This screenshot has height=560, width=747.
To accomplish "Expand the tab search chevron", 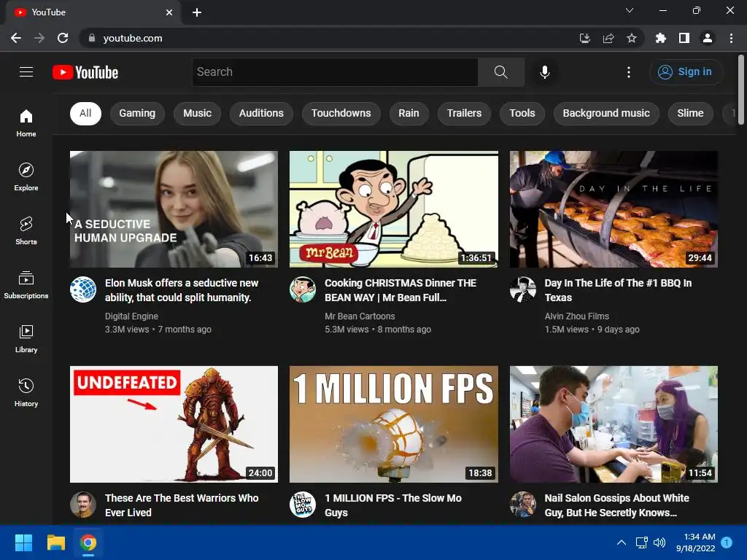I will [x=630, y=10].
